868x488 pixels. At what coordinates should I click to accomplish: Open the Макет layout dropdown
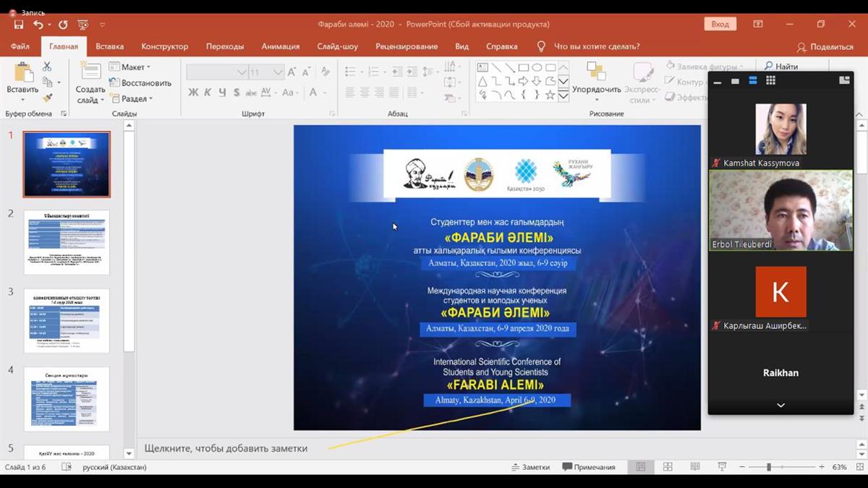130,67
